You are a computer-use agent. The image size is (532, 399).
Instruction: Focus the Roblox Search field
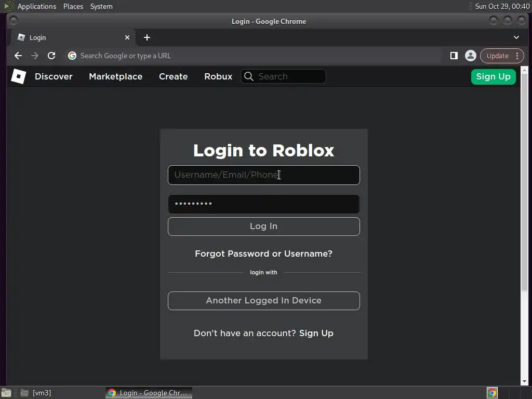point(283,76)
